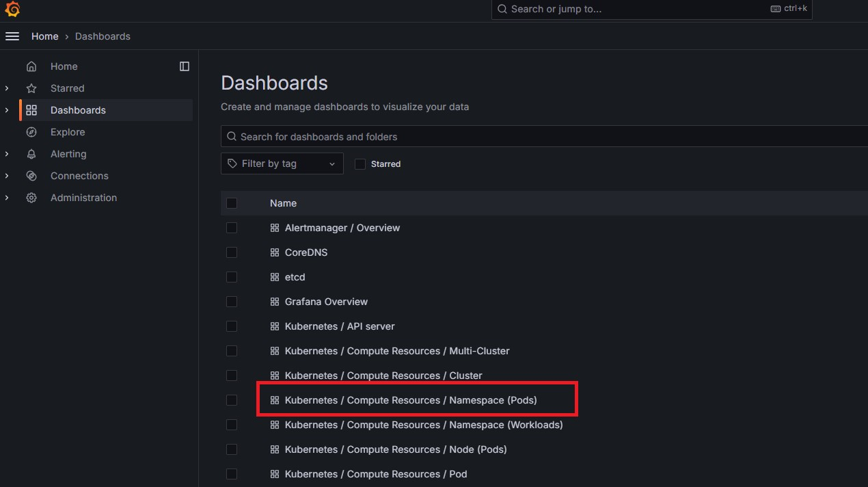868x487 pixels.
Task: Click the magnifier icon in top search bar
Action: [502, 9]
